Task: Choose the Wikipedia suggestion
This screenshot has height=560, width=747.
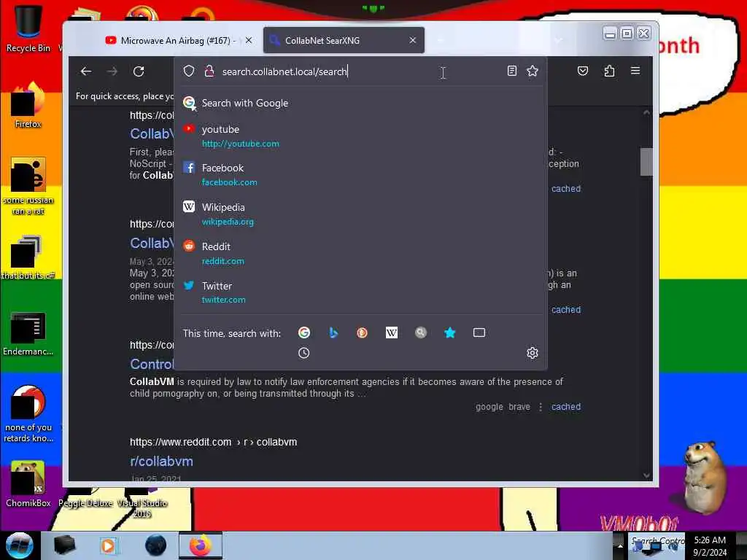Action: point(360,214)
